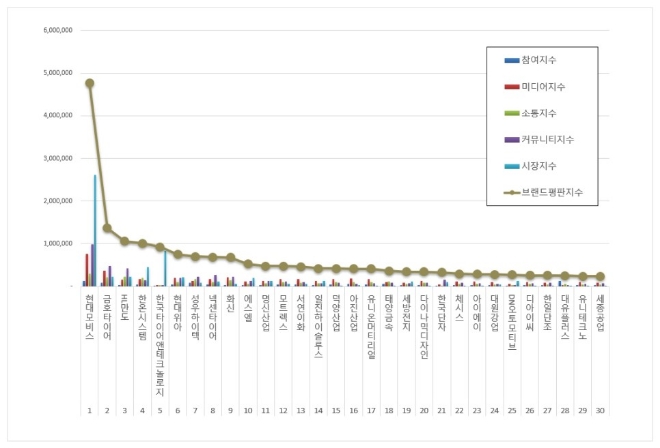The height and width of the screenshot is (448, 660).
Task: Select the 금호타이어 line data point
Action: click(x=107, y=228)
